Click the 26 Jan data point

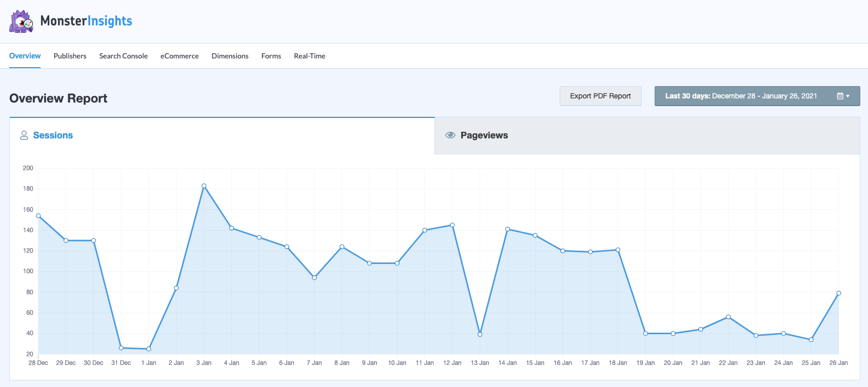point(839,293)
